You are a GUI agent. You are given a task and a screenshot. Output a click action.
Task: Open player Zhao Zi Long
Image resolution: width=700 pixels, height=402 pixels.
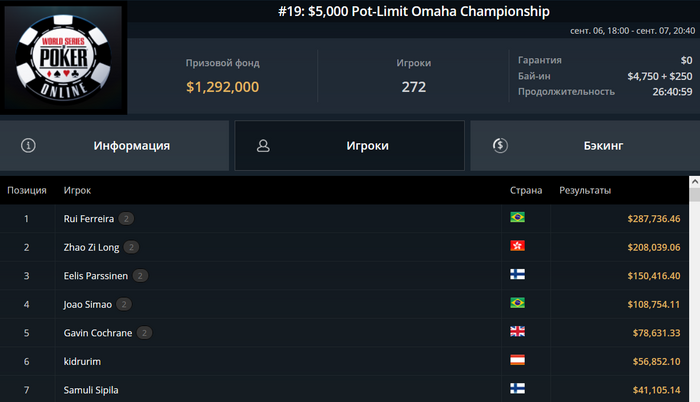coord(92,247)
